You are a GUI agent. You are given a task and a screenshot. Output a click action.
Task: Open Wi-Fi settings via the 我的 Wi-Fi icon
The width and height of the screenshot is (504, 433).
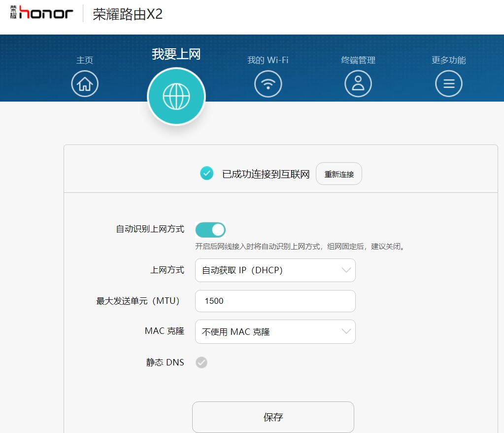point(268,83)
